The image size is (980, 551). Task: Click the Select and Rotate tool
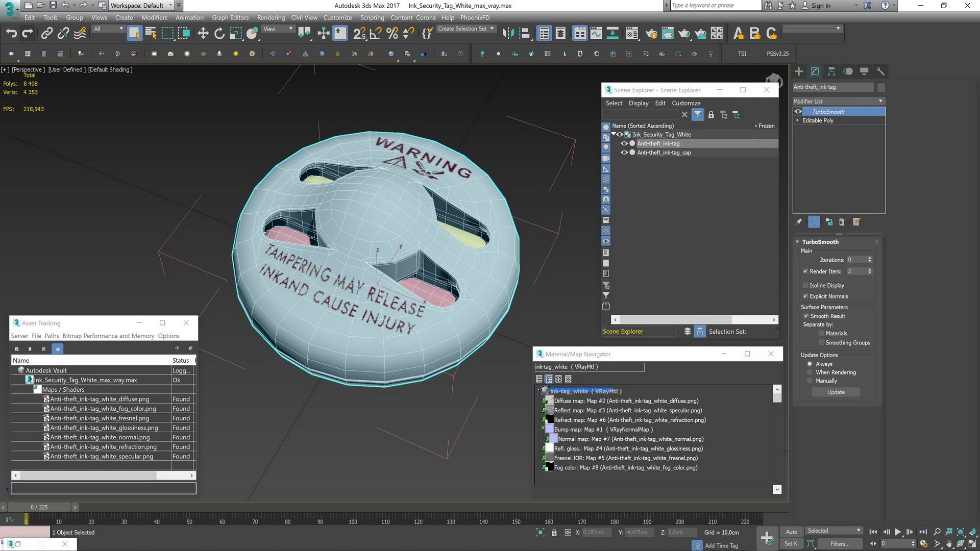coord(219,34)
